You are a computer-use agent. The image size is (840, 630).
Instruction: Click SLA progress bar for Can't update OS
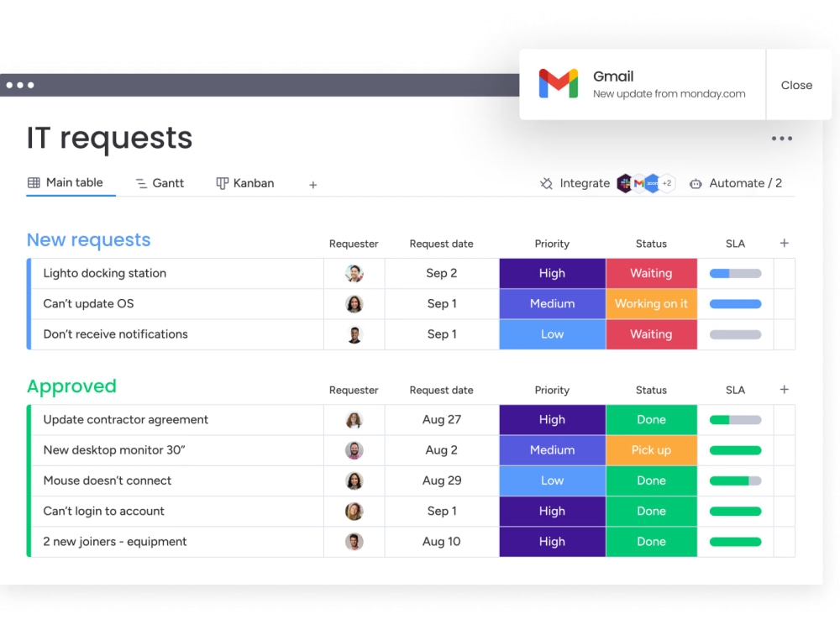coord(736,304)
